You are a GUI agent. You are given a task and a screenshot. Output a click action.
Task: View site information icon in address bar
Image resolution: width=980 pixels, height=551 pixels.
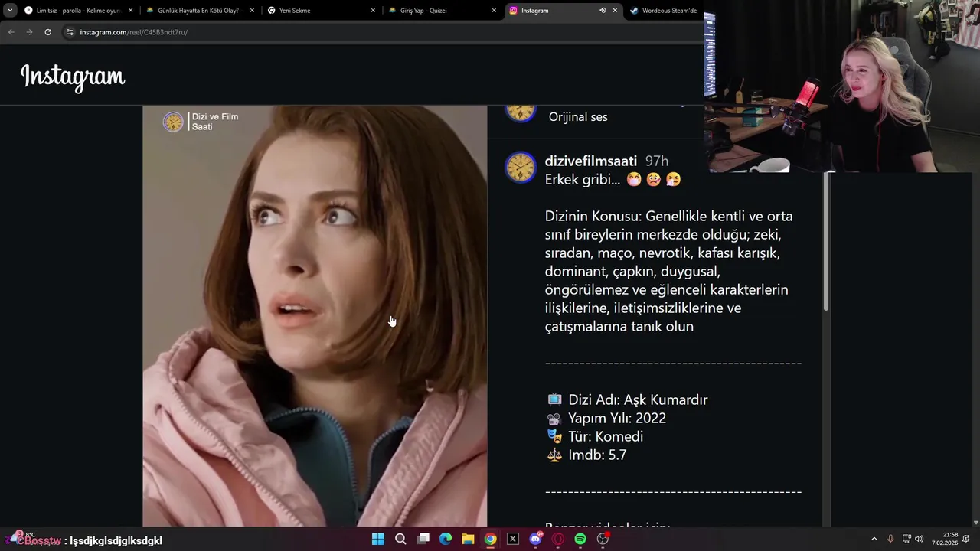coord(70,32)
